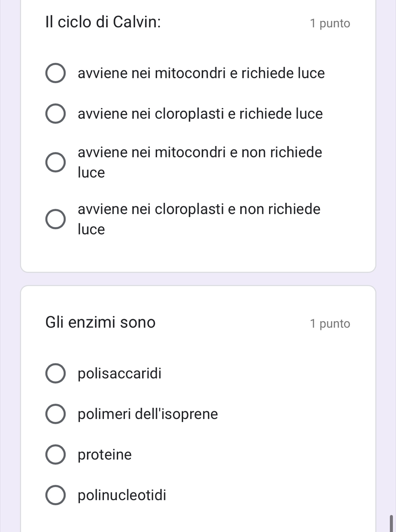Mark the 'proteine' radio circle

point(55,455)
